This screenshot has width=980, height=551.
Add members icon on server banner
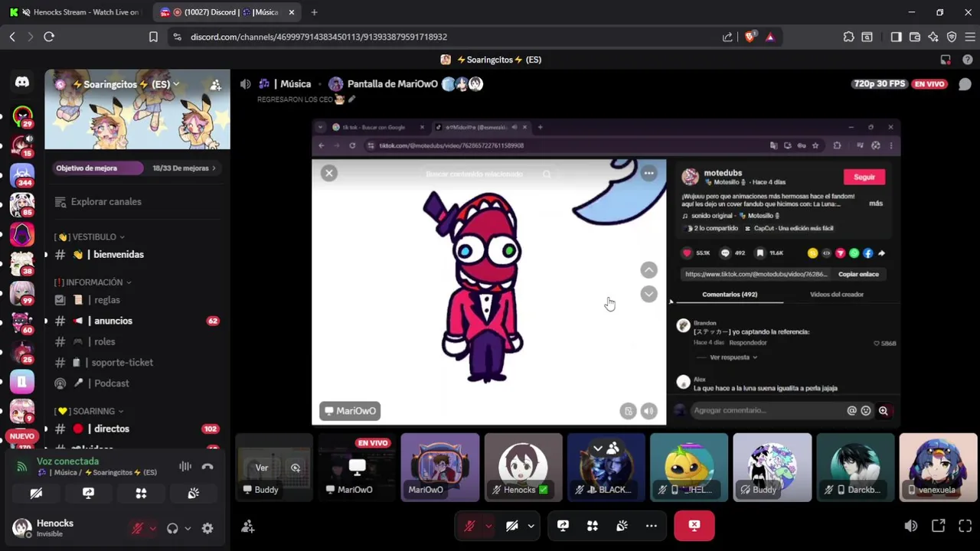point(216,85)
